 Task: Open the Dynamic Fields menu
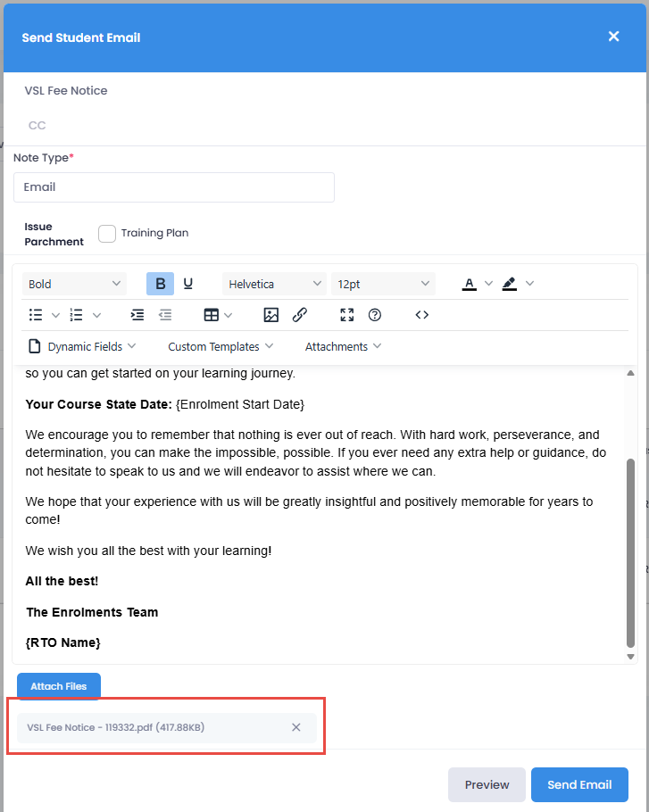point(83,346)
